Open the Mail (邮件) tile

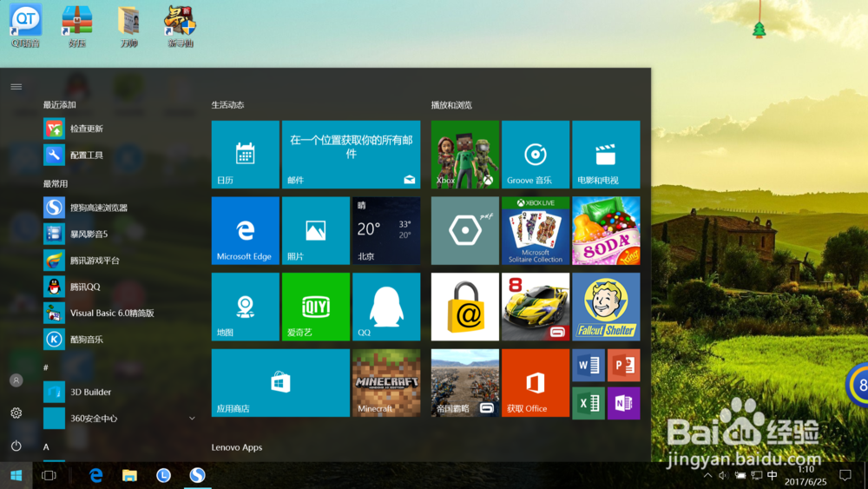[x=351, y=155]
